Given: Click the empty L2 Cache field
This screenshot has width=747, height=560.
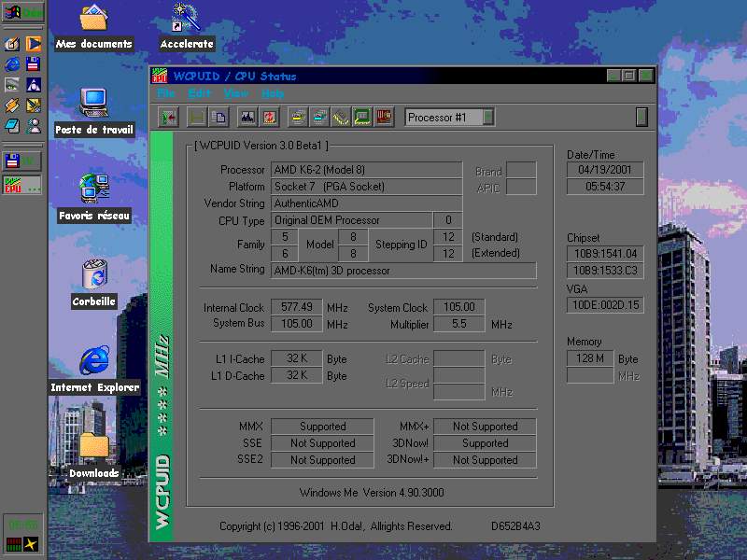Looking at the screenshot, I should click(458, 358).
